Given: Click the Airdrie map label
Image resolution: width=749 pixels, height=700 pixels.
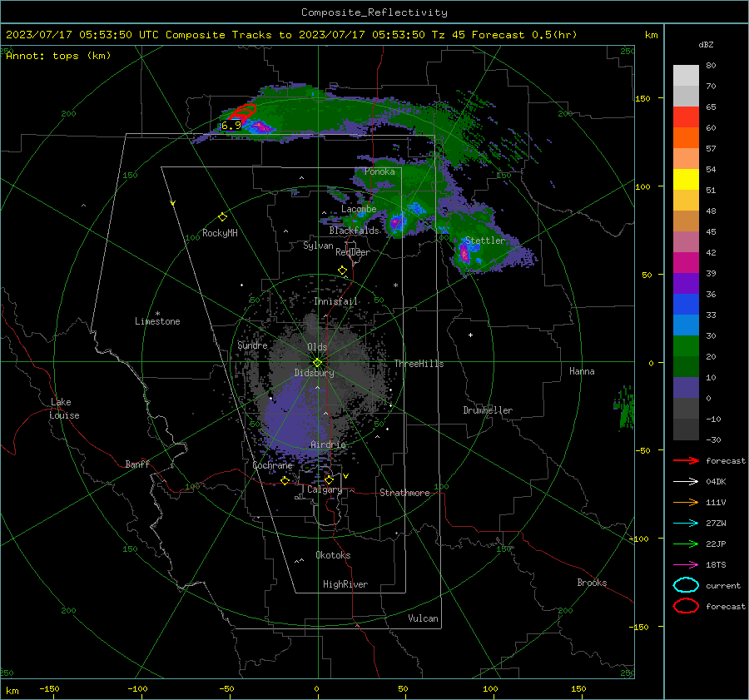Looking at the screenshot, I should tap(328, 444).
